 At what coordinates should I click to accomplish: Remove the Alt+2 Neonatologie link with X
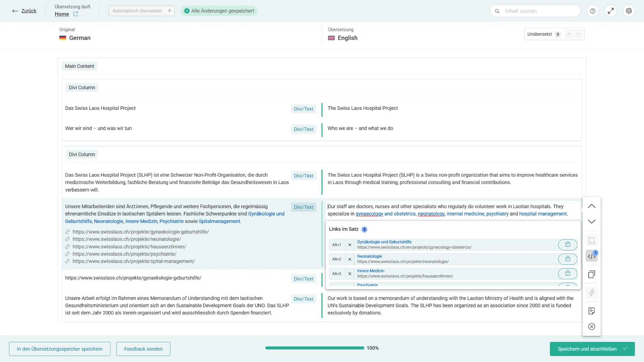point(350,259)
